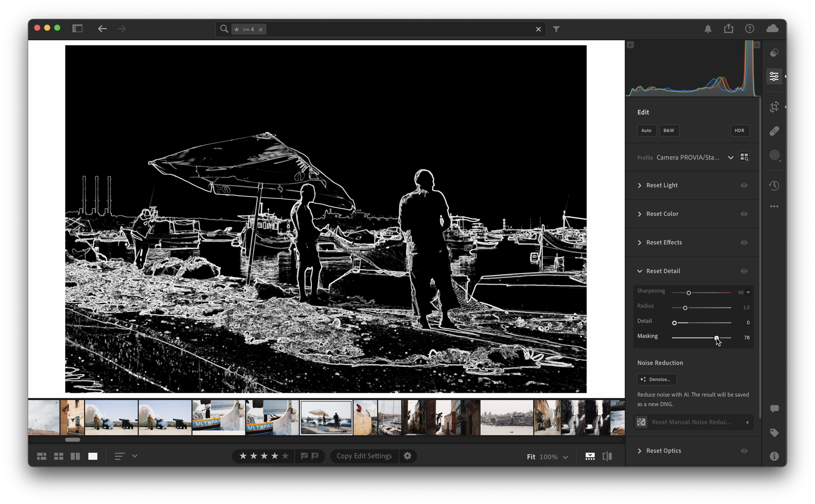The height and width of the screenshot is (504, 815).
Task: Open the Masking tool panel
Action: (774, 155)
